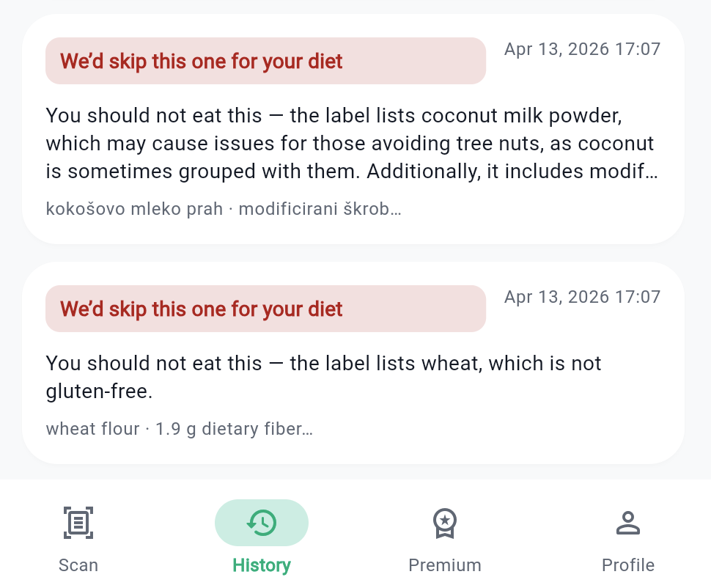This screenshot has width=711, height=588.
Task: Open the wheat flour scan entry card
Action: (x=354, y=363)
